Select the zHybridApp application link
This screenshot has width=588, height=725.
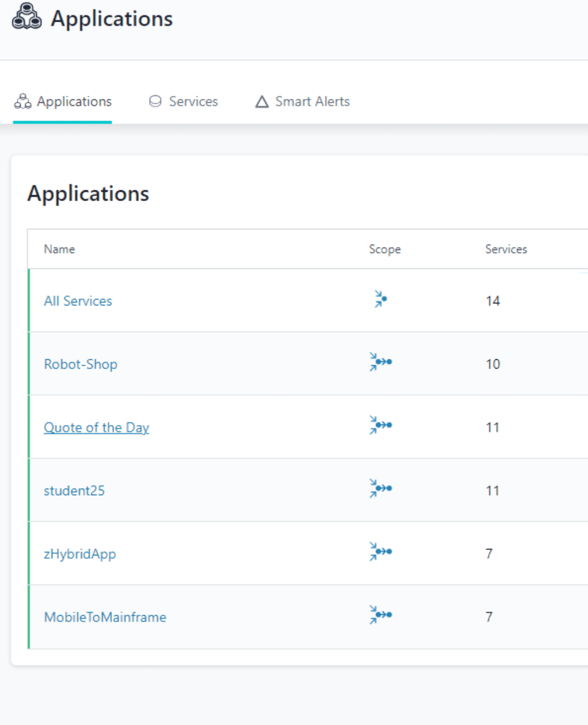80,554
